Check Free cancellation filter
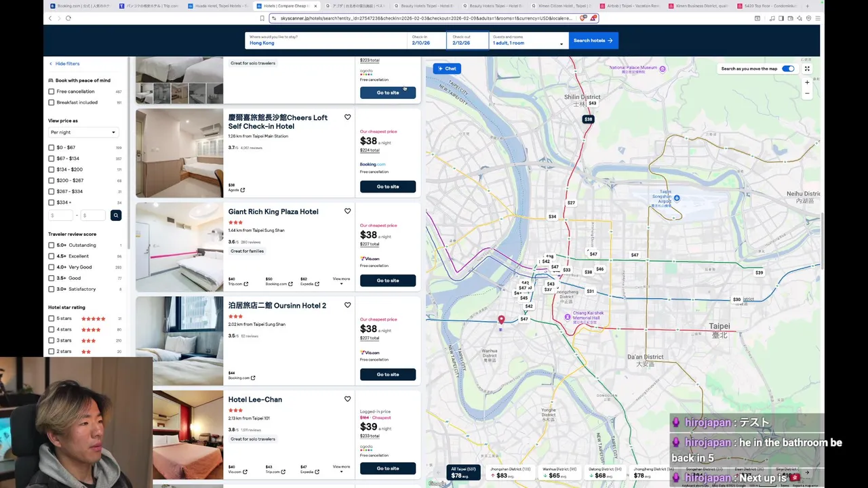Viewport: 868px width, 488px height. tap(52, 91)
